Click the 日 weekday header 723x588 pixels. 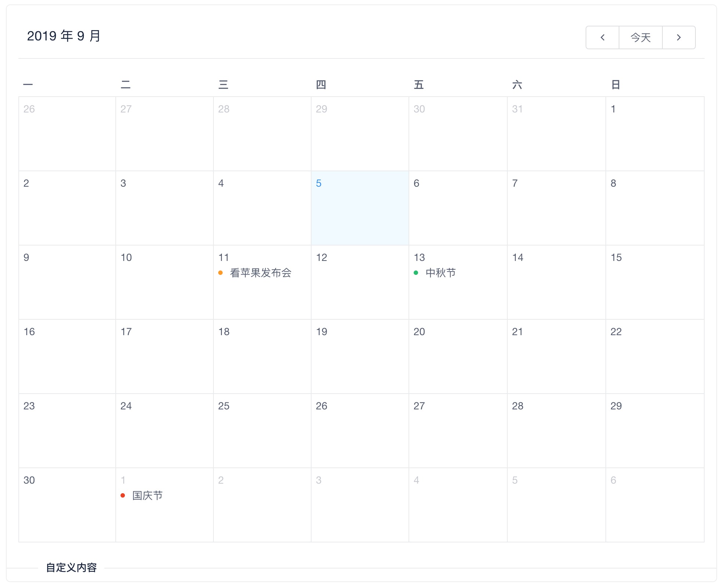tap(615, 85)
